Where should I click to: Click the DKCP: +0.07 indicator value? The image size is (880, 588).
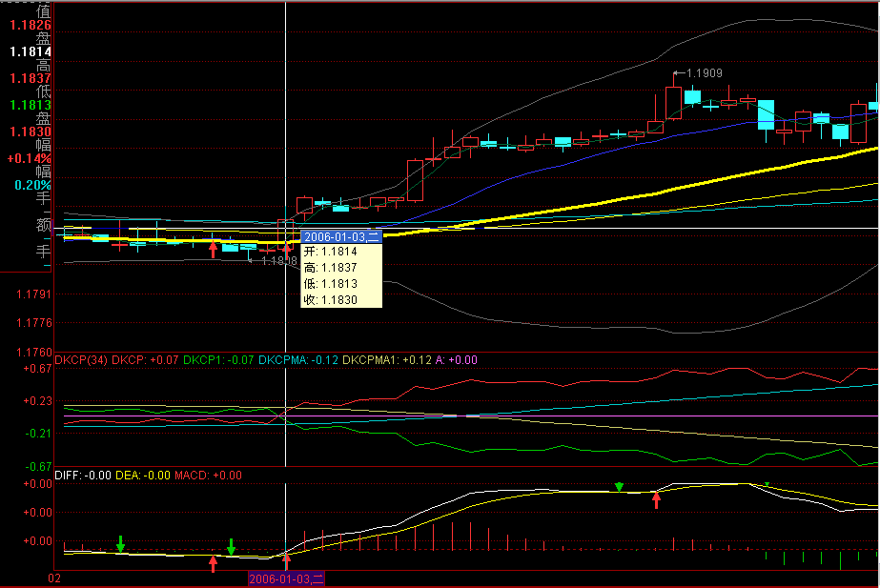pos(145,359)
